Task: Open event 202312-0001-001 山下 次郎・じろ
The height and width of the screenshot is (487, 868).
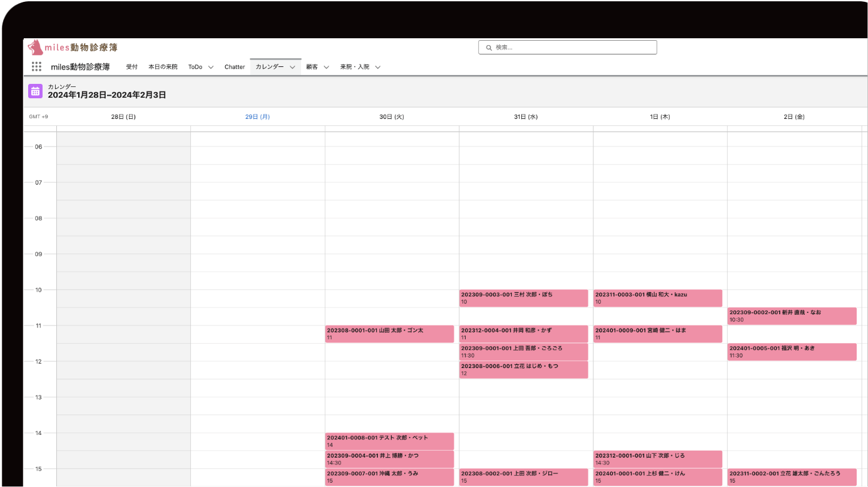Action: pyautogui.click(x=658, y=459)
